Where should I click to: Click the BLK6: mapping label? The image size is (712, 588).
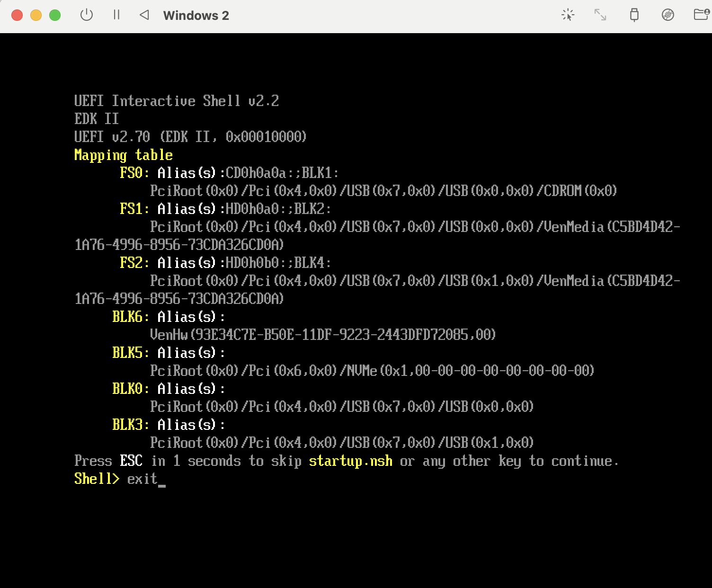(x=131, y=317)
